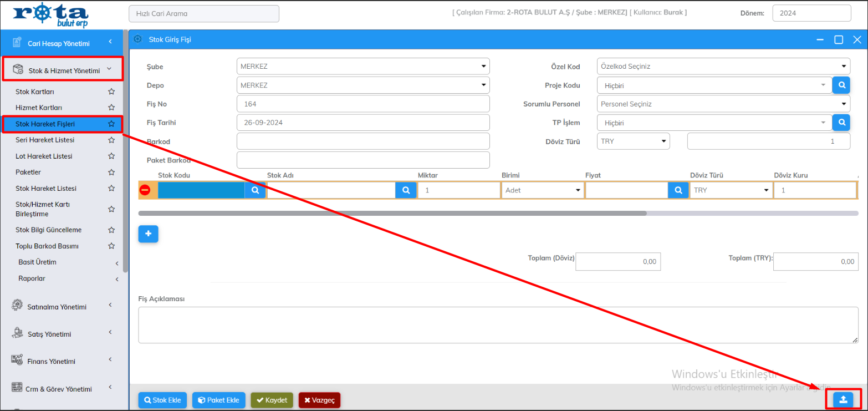Open the Fiyat search magnifier in the row

click(677, 190)
